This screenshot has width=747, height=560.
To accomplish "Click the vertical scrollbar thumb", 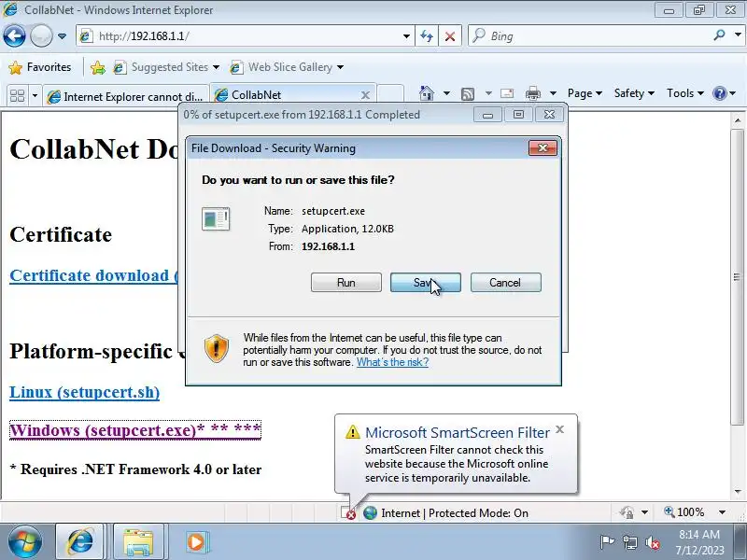I will point(738,276).
